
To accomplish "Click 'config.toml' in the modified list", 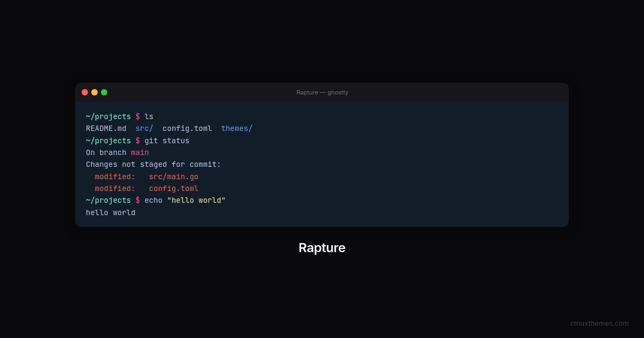I will pos(174,189).
